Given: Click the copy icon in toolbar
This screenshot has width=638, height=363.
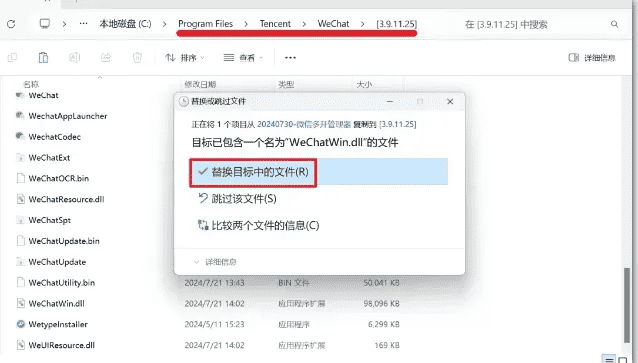Looking at the screenshot, I should point(12,58).
